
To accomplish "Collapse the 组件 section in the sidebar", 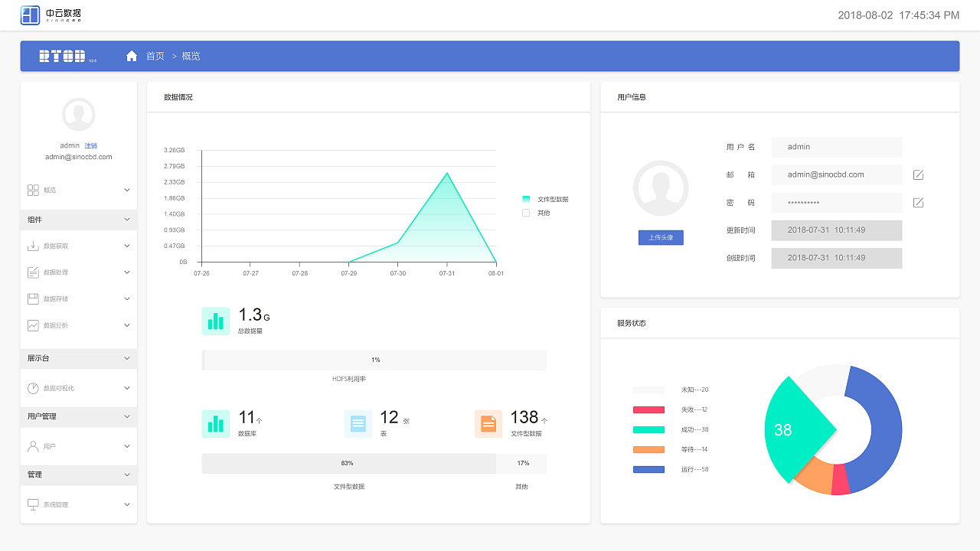I will tap(127, 220).
